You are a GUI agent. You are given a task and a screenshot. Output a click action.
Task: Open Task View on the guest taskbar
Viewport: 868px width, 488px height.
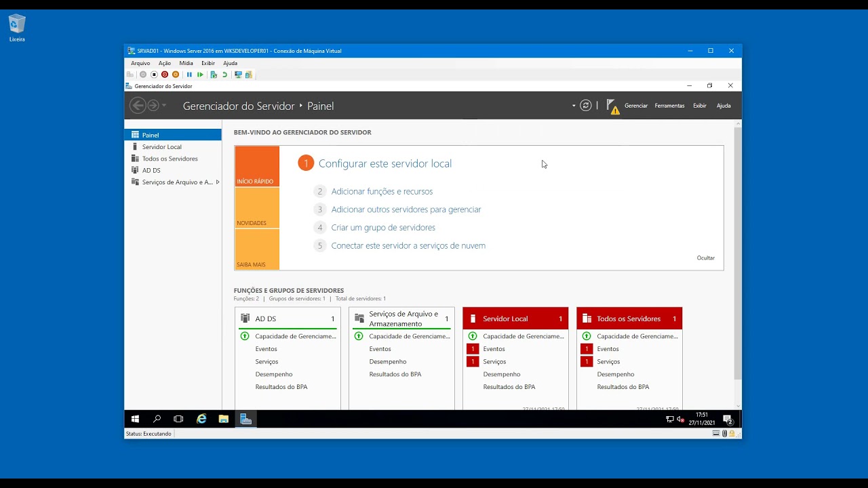(x=178, y=419)
